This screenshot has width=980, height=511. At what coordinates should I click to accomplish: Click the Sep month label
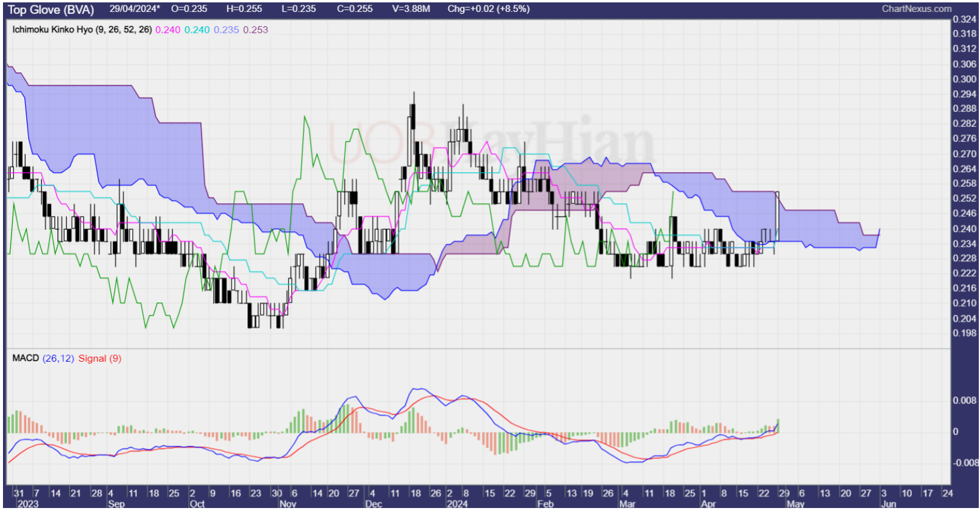tap(117, 504)
